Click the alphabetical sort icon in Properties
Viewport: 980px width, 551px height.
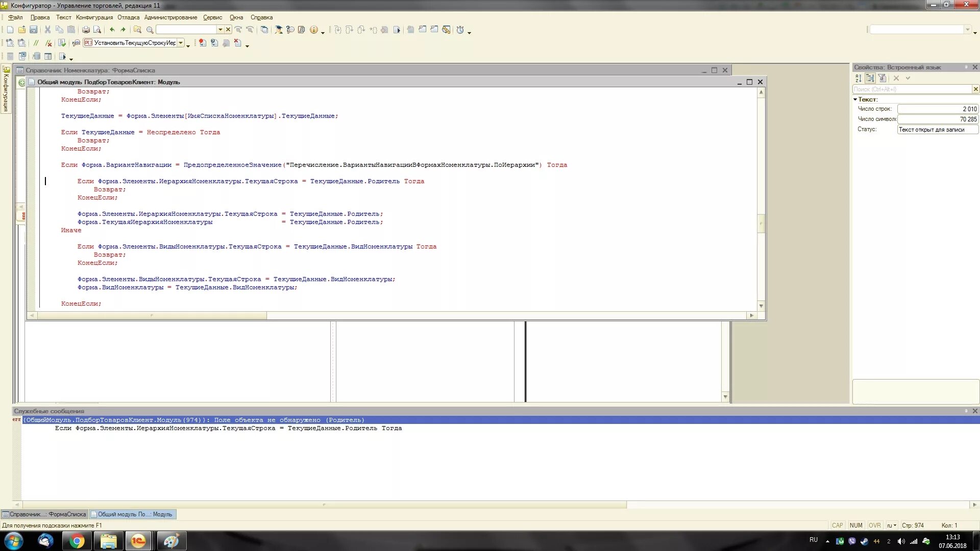coord(859,78)
